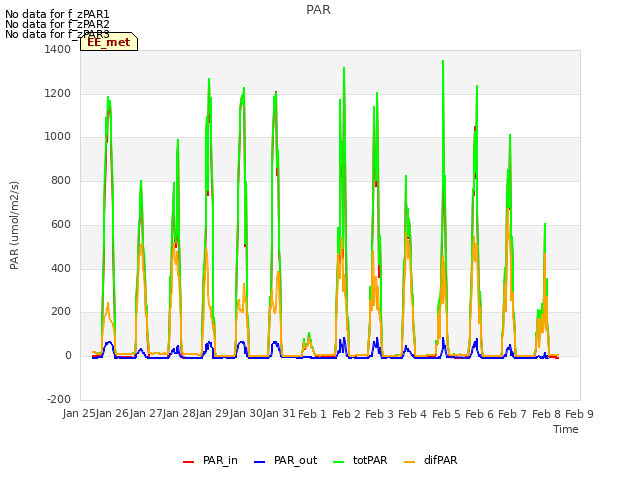Click the Feb 9 x-axis tick label
Viewport: 640px width, 480px height.
point(580,414)
